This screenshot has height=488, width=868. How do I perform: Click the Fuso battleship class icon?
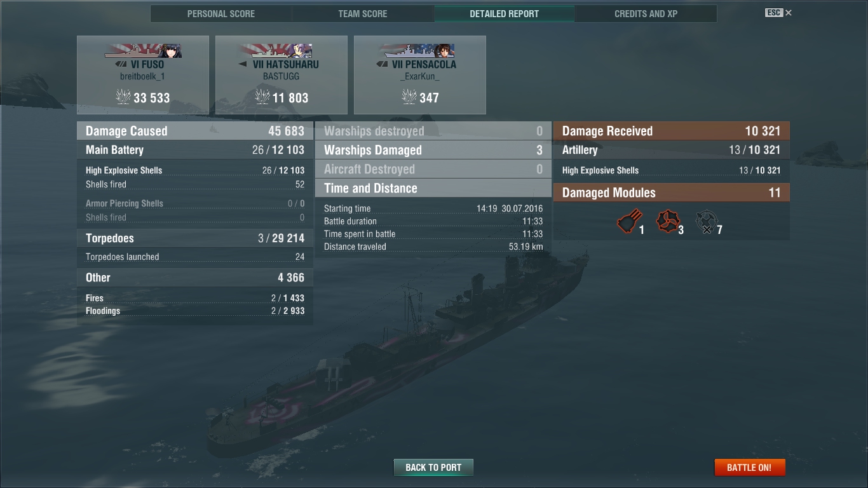coord(121,64)
